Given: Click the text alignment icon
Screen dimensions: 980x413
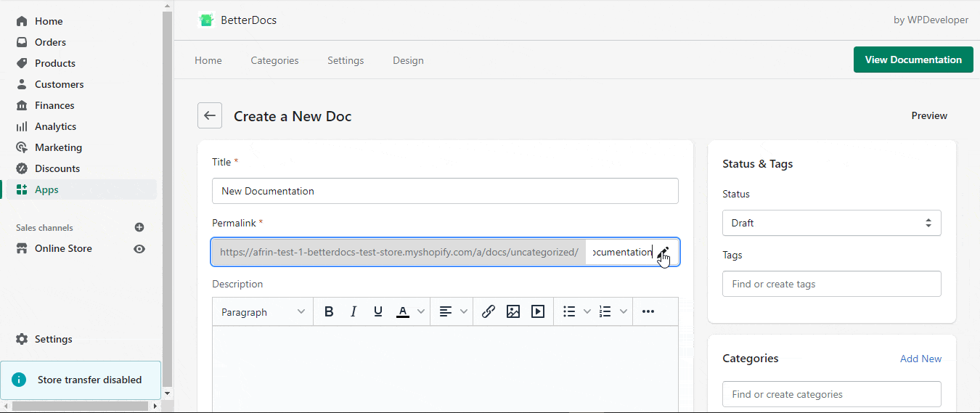Looking at the screenshot, I should (446, 311).
